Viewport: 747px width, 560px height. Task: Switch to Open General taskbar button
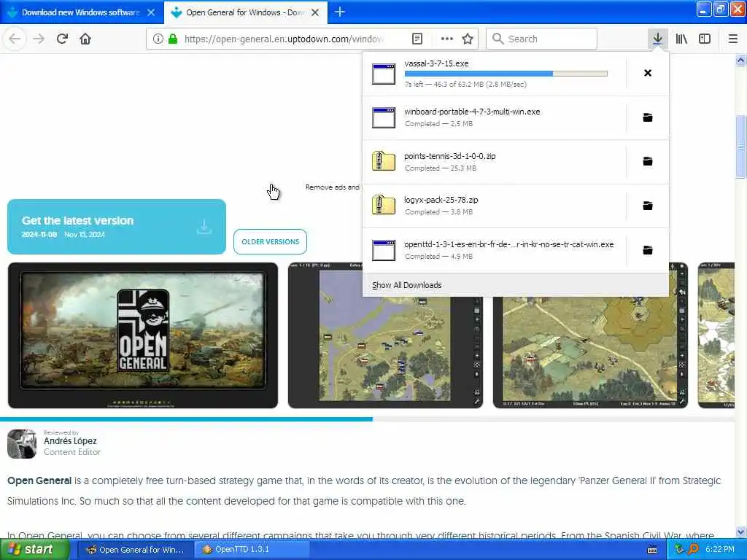[x=136, y=550]
